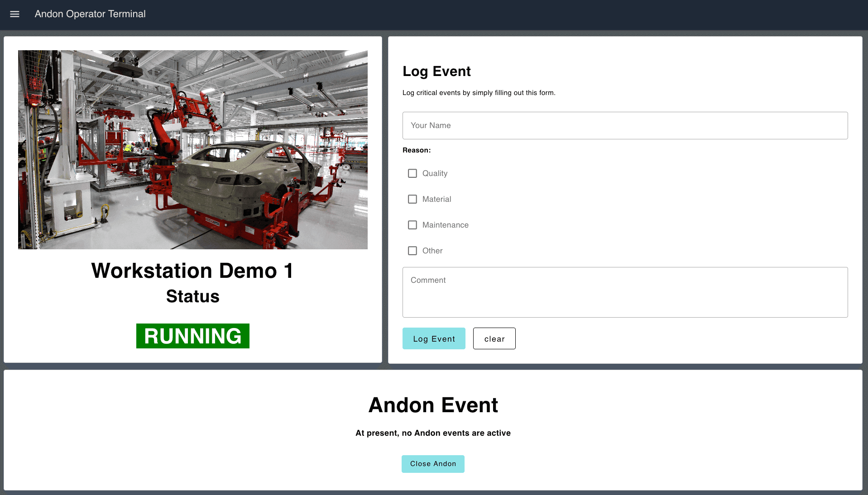Screen dimensions: 868x495
Task: Click the Log Event button
Action: click(x=433, y=338)
